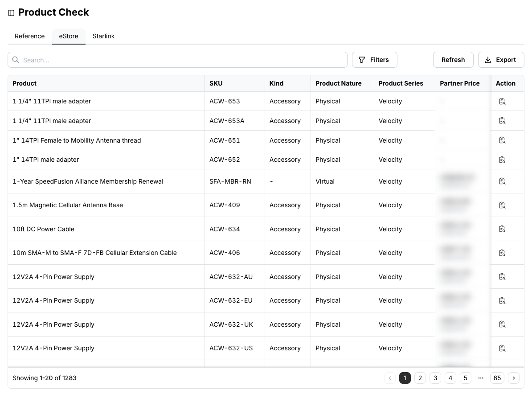
Task: Open details action for ACW-652 row
Action: 502,160
